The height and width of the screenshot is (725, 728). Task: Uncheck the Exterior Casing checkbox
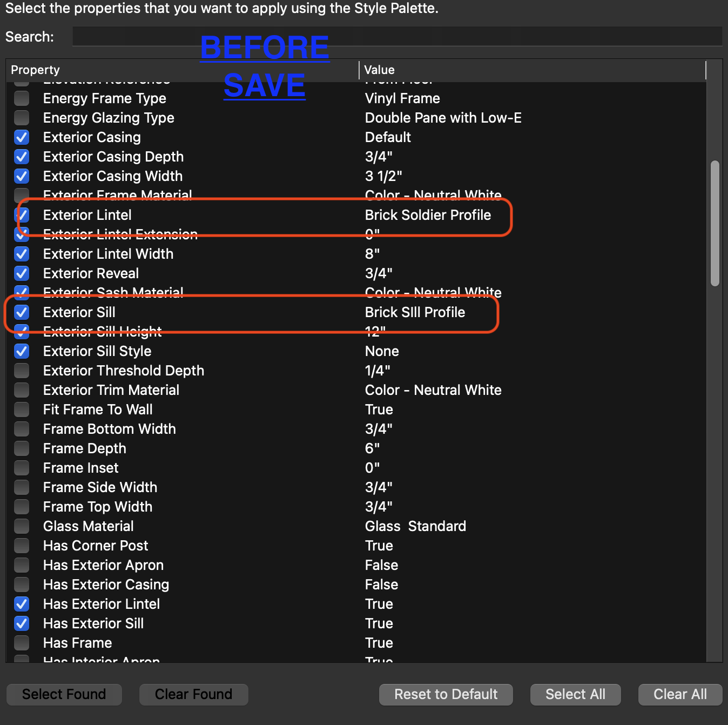click(x=22, y=137)
